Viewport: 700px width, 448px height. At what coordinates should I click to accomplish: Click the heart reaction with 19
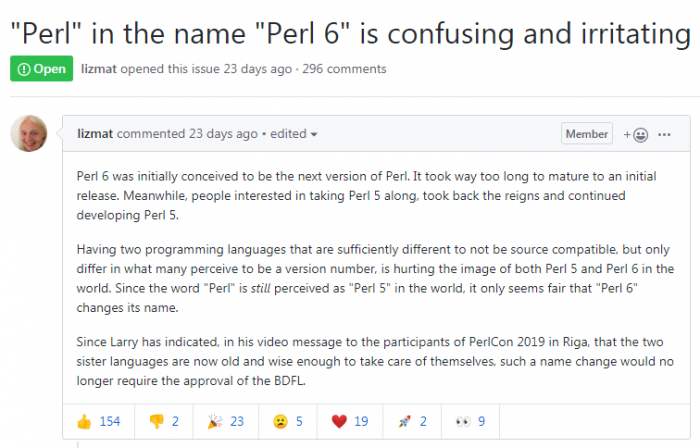tap(348, 421)
